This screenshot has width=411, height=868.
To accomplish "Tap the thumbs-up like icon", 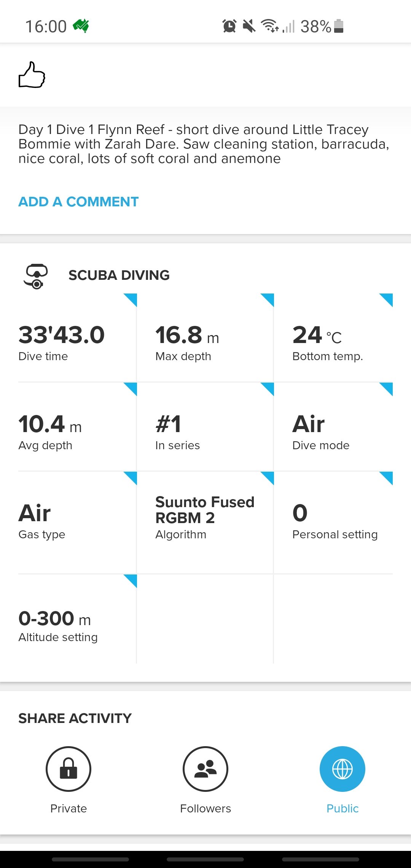I will [32, 75].
